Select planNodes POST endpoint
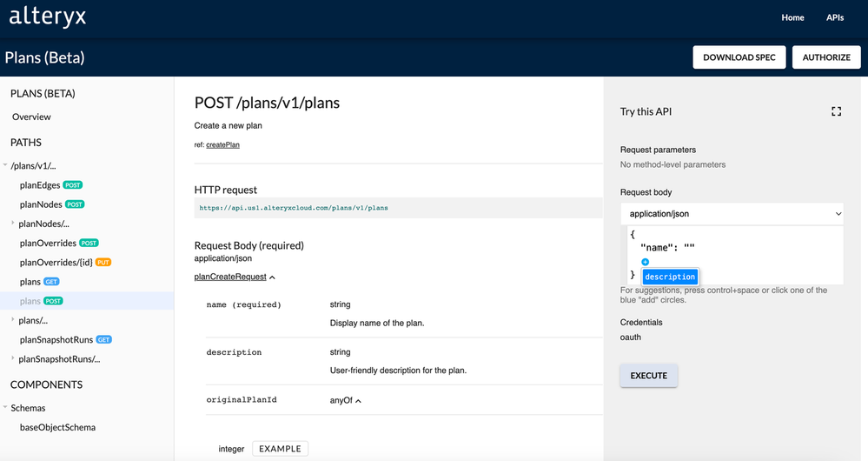This screenshot has width=868, height=461. tap(52, 204)
